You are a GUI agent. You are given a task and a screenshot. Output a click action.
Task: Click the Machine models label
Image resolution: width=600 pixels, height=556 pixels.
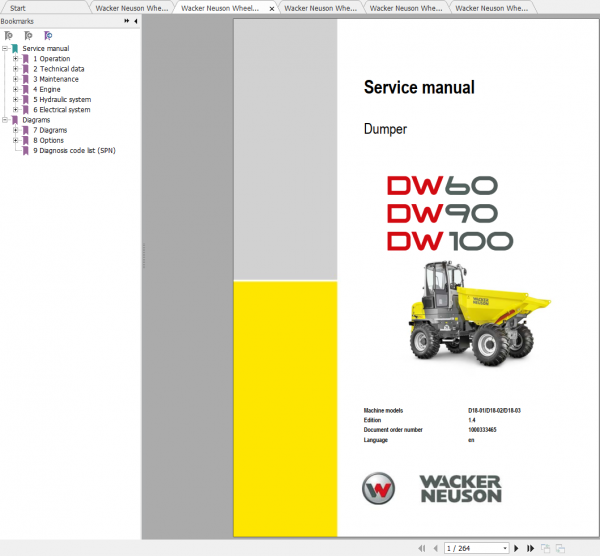[x=383, y=410]
